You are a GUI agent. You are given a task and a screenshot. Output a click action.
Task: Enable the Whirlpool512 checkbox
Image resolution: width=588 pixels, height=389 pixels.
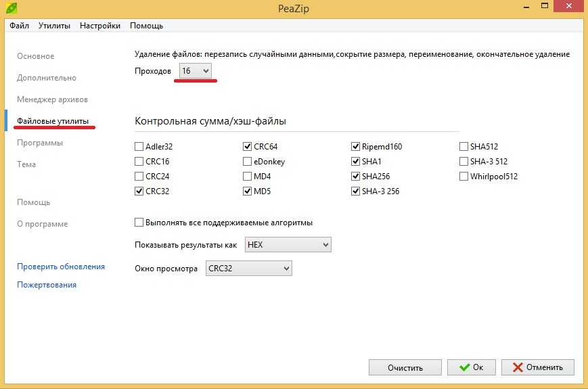[x=464, y=176]
